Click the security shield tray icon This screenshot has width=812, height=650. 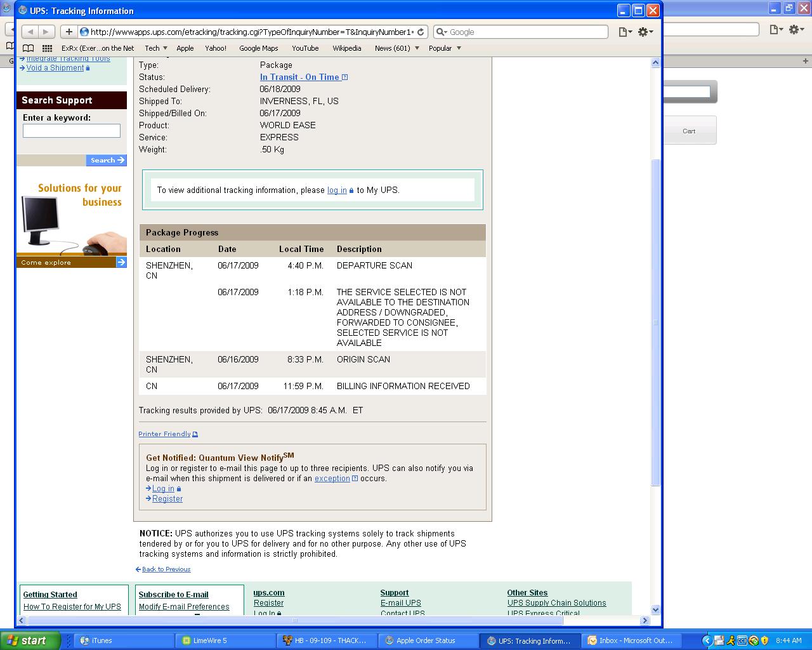[764, 640]
